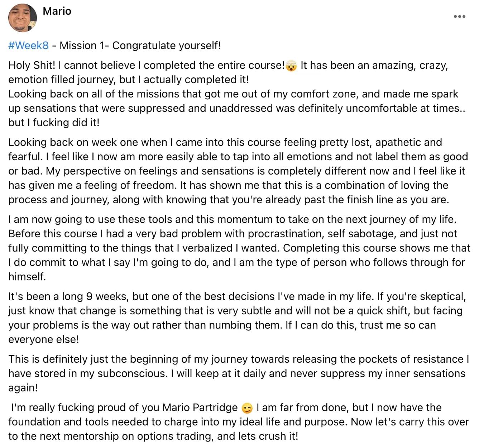Click the line starting "Looking back on all of the missions"
This screenshot has height=448, width=479.
click(233, 94)
